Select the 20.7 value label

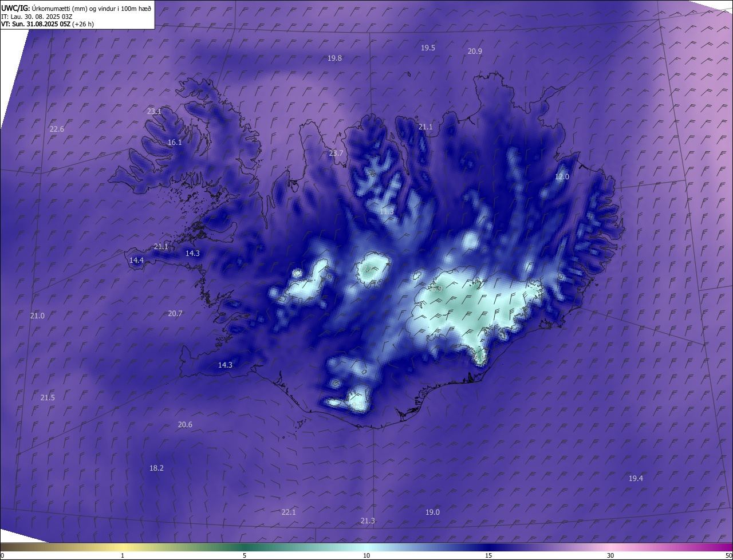[x=175, y=314]
